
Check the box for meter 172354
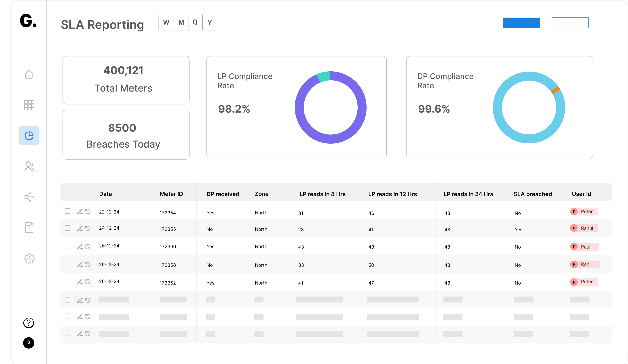(x=68, y=211)
